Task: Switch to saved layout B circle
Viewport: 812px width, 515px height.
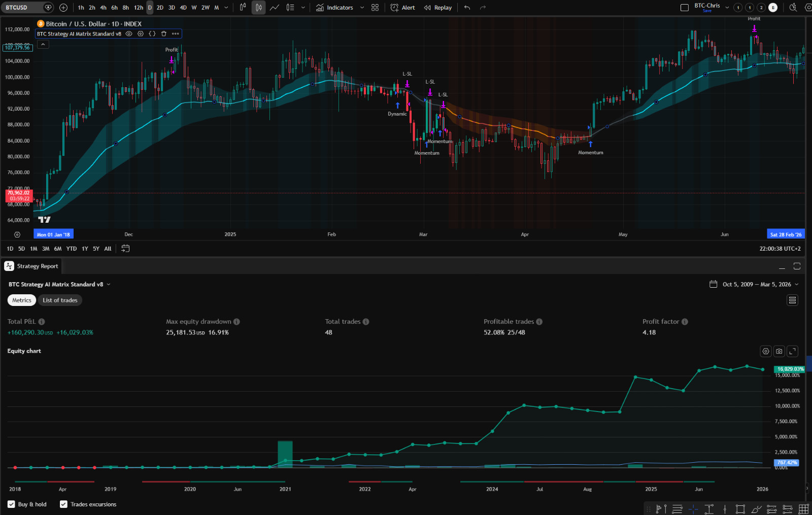Action: [773, 8]
